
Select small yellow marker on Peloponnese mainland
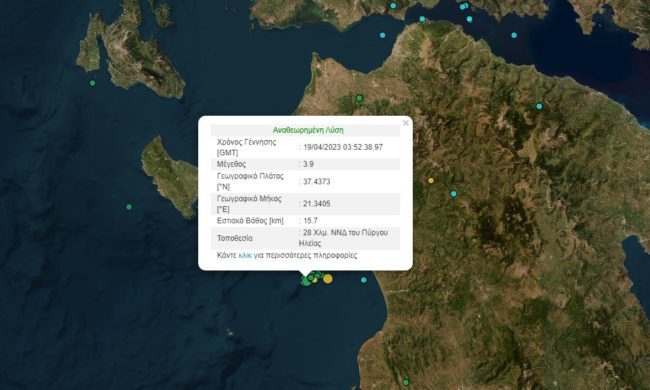tap(431, 180)
